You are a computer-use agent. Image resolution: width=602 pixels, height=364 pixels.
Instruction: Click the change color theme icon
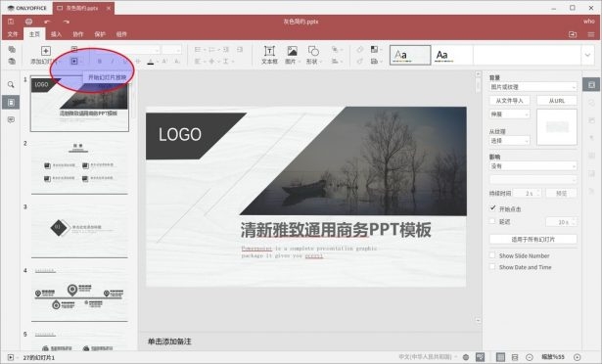(375, 50)
